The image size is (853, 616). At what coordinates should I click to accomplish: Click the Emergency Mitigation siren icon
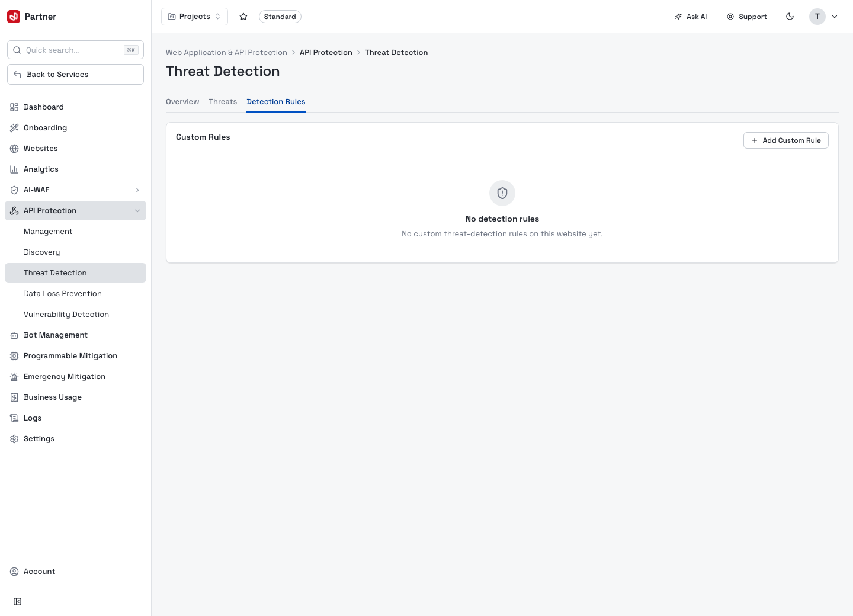(14, 377)
